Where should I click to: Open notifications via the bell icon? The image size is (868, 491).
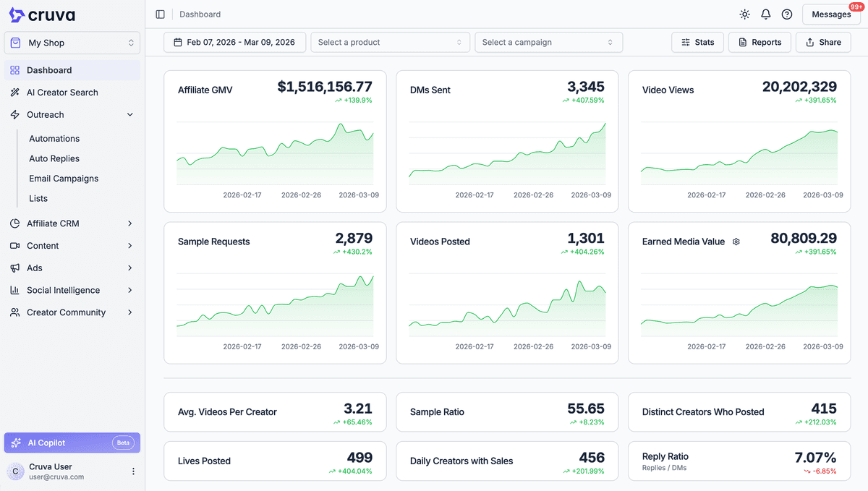(765, 14)
